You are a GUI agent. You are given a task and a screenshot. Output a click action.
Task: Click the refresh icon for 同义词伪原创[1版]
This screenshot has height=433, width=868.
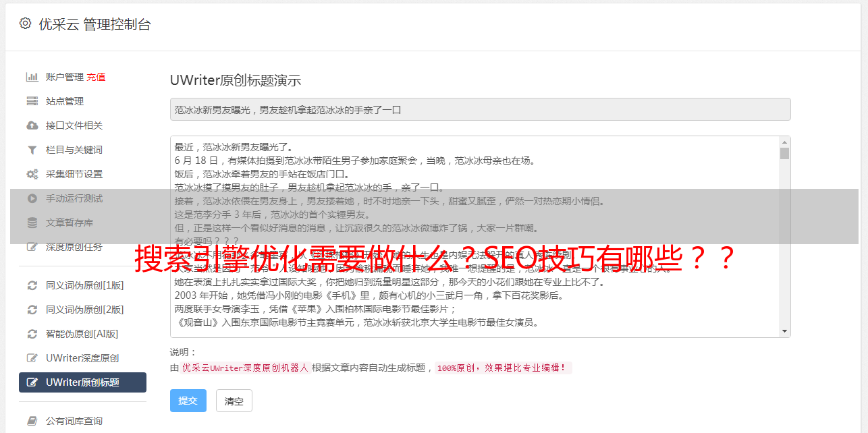32,285
